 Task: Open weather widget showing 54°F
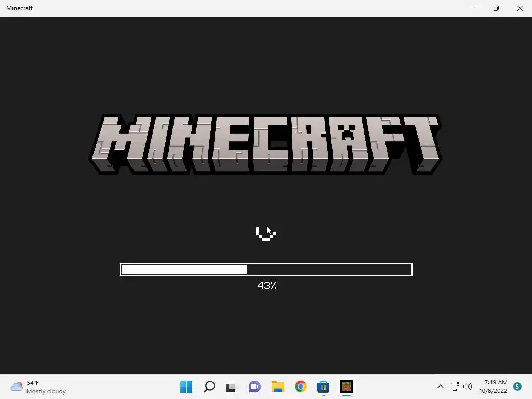38,387
